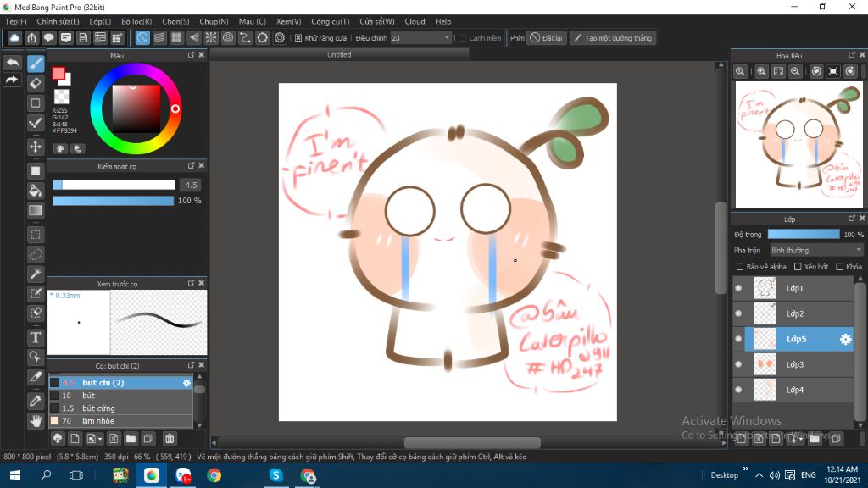Undock the Xem trước cọ panel
This screenshot has width=868, height=488.
[191, 283]
